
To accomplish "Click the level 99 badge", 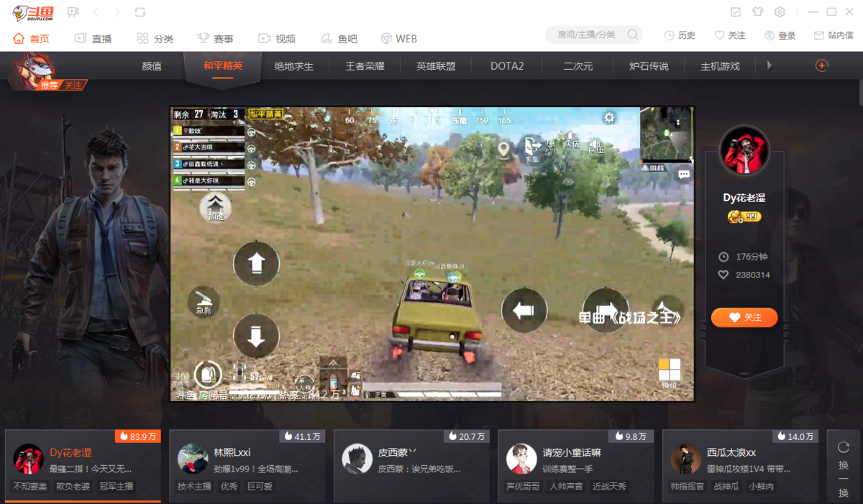I will pyautogui.click(x=744, y=216).
